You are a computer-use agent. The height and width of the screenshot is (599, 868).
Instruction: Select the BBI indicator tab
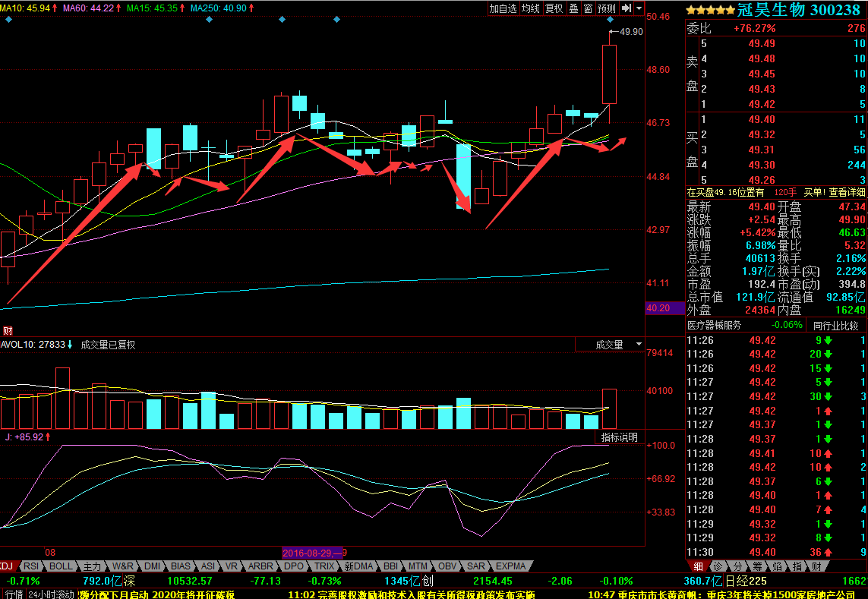(x=391, y=566)
